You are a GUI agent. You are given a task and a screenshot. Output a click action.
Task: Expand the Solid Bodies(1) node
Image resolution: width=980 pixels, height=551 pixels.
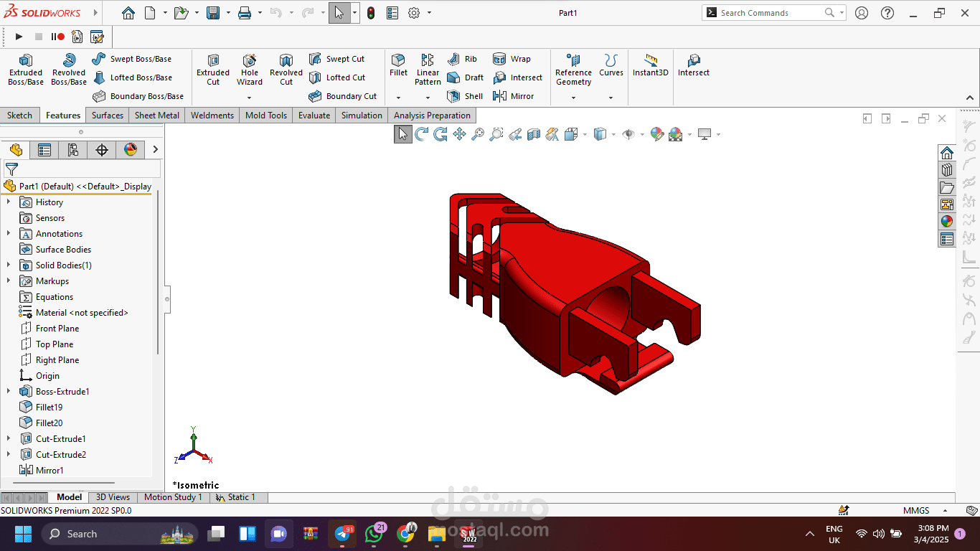(9, 265)
